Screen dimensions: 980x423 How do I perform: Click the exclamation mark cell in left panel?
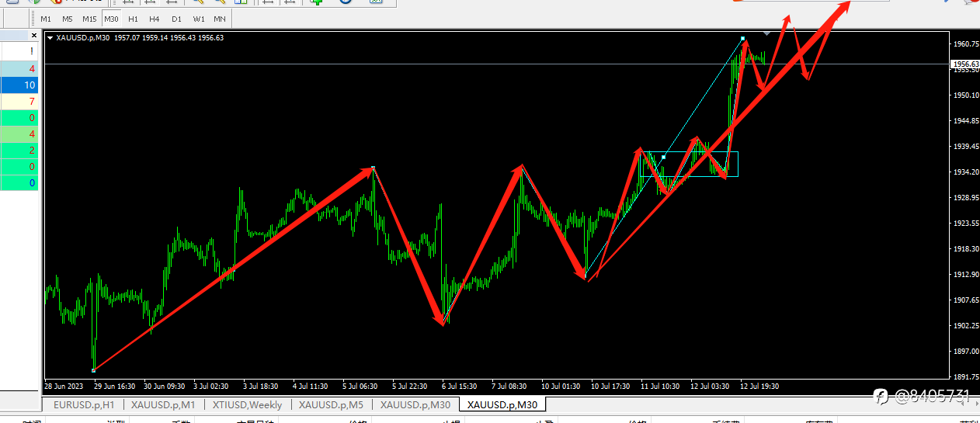(19, 51)
